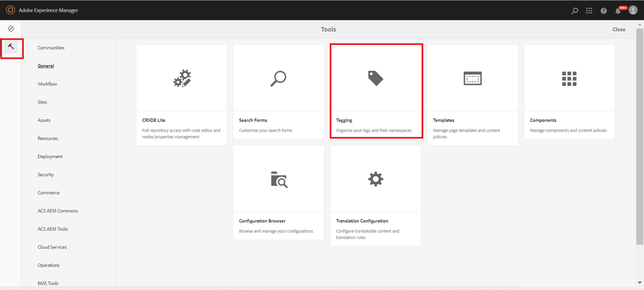644x290 pixels.
Task: Select Communities in the tools menu
Action: point(51,48)
